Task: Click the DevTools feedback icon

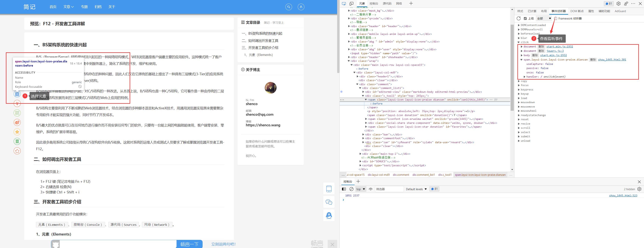Action: pos(626,3)
